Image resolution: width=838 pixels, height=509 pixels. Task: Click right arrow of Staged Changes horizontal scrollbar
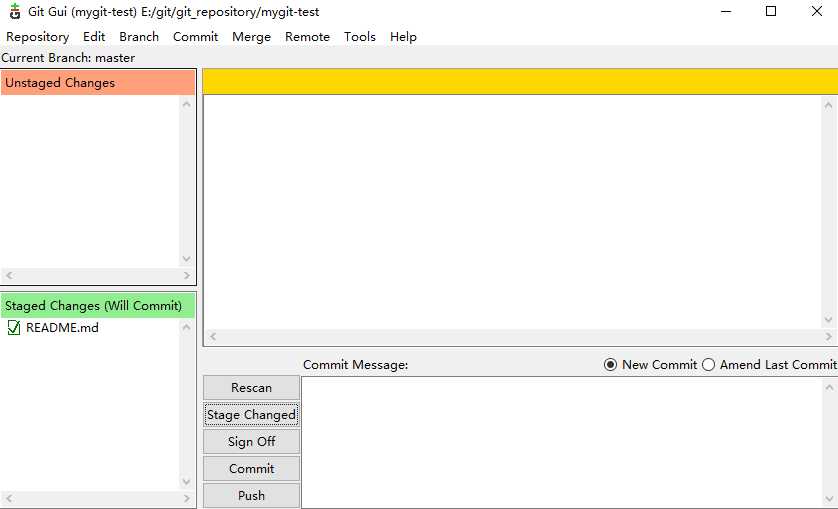187,498
